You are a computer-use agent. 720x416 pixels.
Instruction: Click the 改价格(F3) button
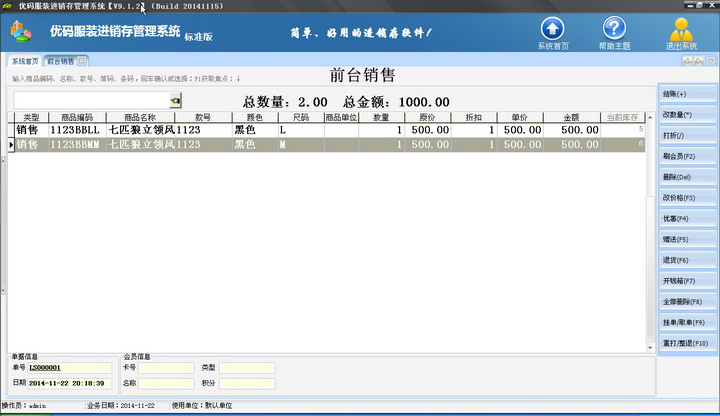coord(687,197)
